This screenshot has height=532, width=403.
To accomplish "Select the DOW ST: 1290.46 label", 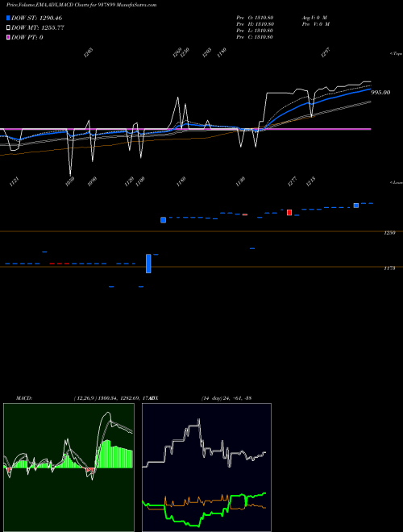I will coord(36,18).
